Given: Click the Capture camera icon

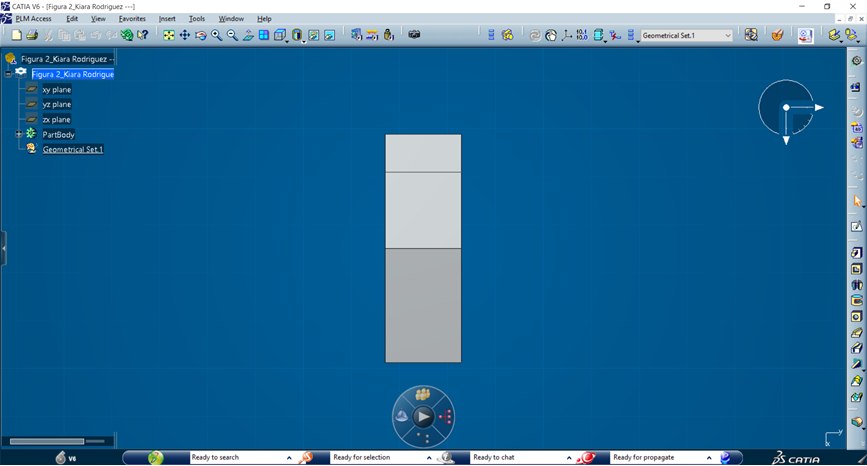Looking at the screenshot, I should coord(414,35).
